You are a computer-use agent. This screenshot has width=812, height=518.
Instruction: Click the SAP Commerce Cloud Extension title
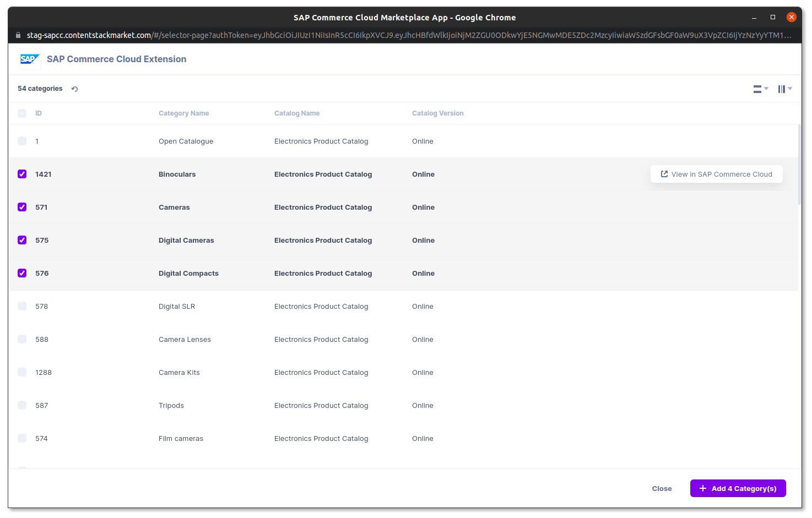coord(116,59)
